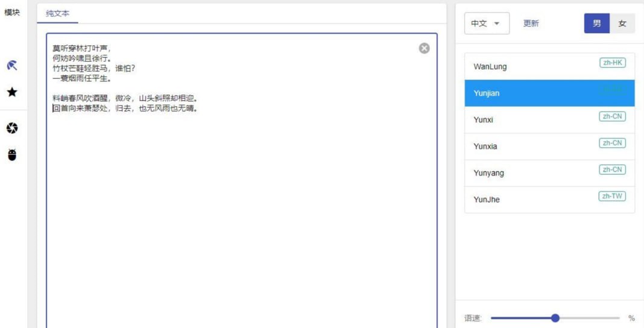Open the star favorites icon in sidebar
The image size is (644, 328).
tap(12, 92)
